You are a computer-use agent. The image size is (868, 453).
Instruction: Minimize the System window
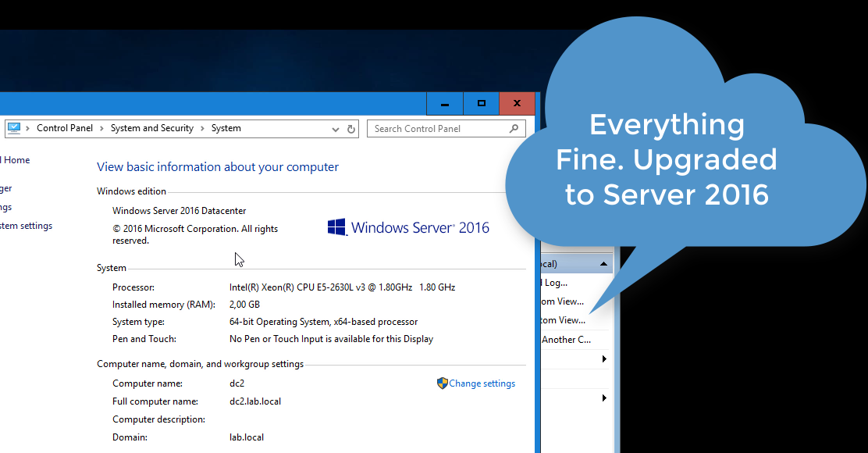444,104
